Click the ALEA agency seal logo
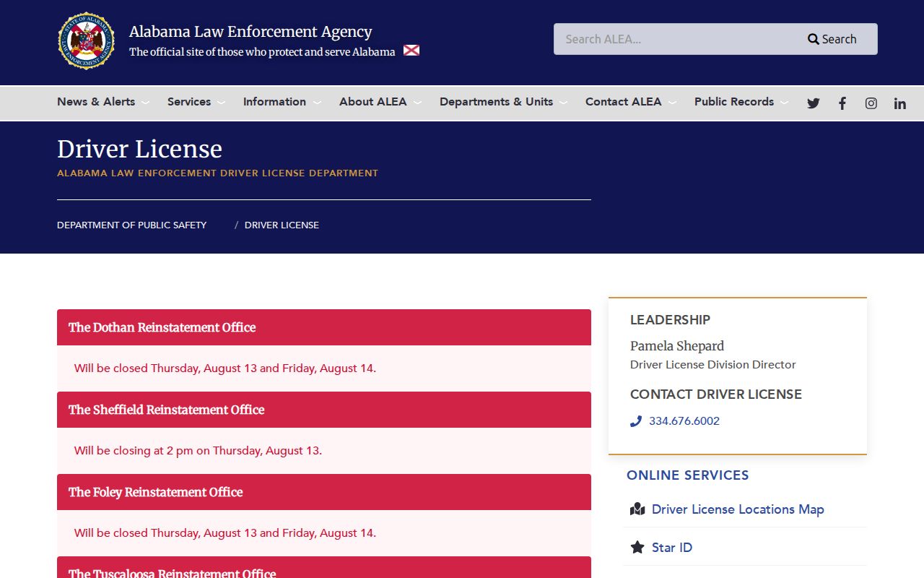Screen dimensions: 924x578 (87, 40)
